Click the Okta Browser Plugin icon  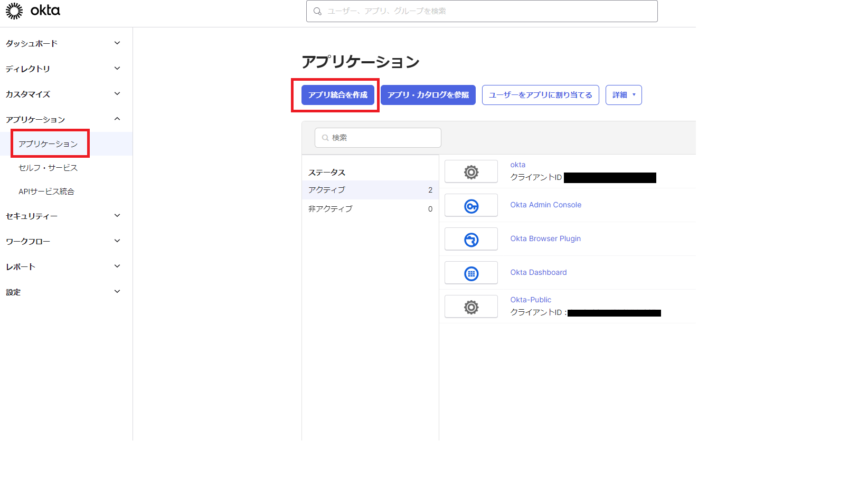471,239
